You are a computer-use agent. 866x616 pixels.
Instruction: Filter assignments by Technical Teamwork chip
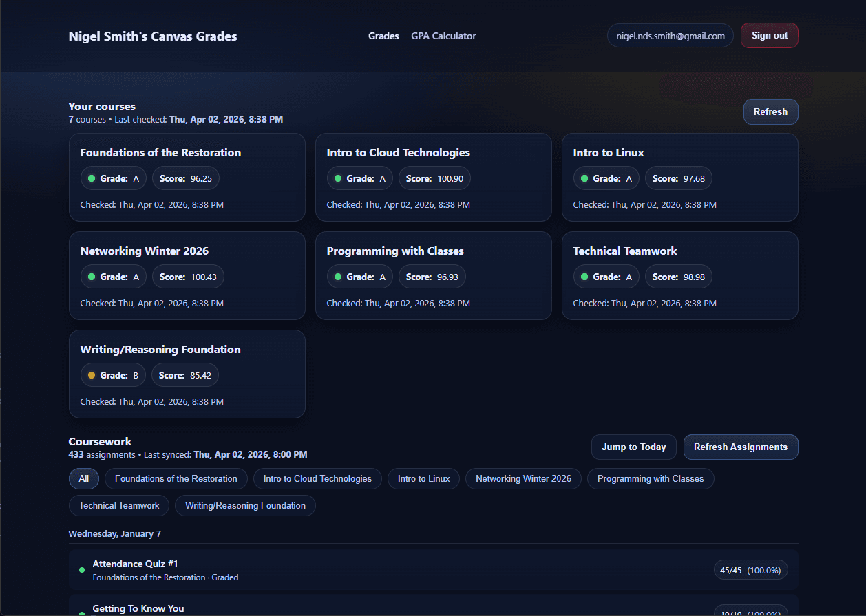click(x=119, y=505)
